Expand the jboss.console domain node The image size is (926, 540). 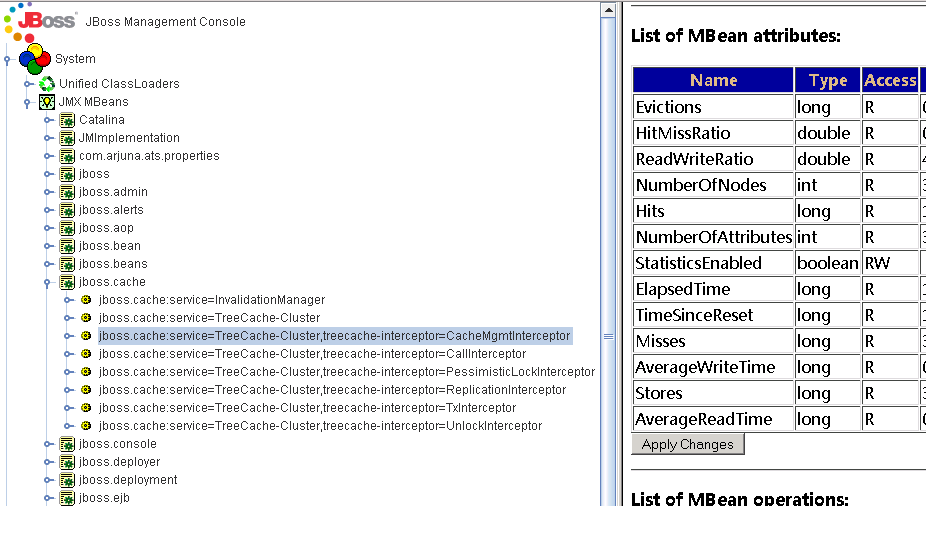click(48, 444)
